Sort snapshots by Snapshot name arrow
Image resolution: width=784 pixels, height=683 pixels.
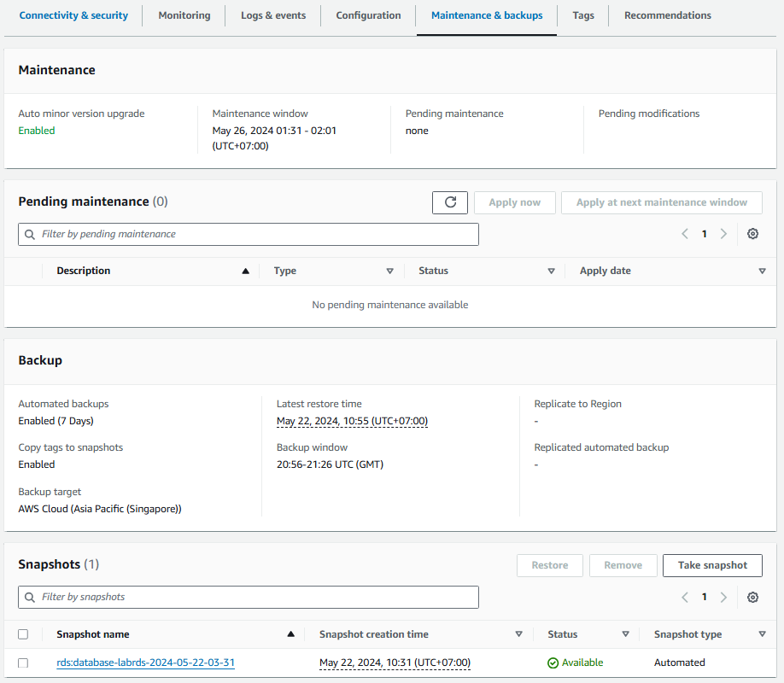tap(291, 634)
